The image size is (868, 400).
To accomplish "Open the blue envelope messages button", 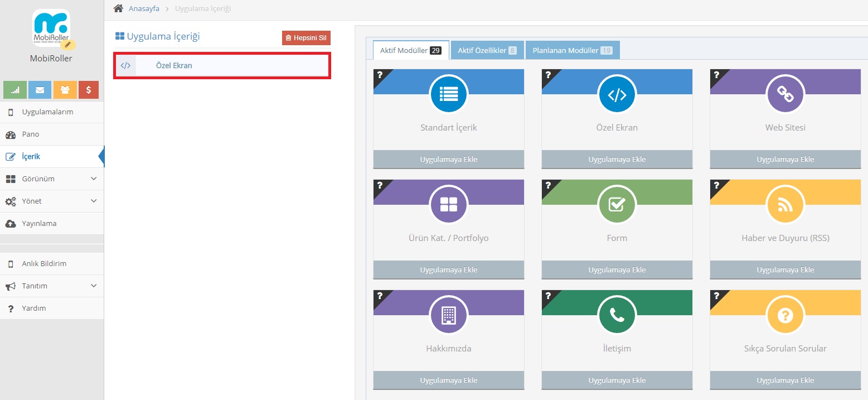I will coord(40,90).
